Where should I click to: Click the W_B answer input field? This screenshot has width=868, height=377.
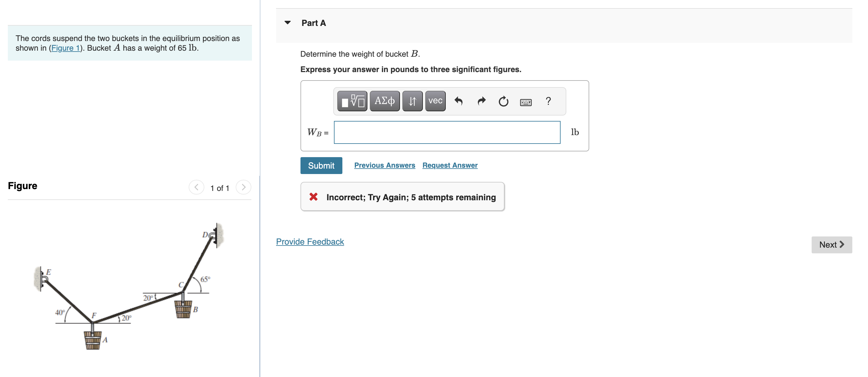coord(447,132)
